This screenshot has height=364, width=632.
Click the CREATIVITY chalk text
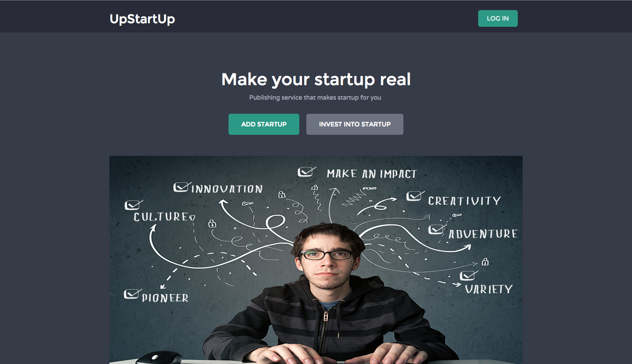[x=465, y=201]
